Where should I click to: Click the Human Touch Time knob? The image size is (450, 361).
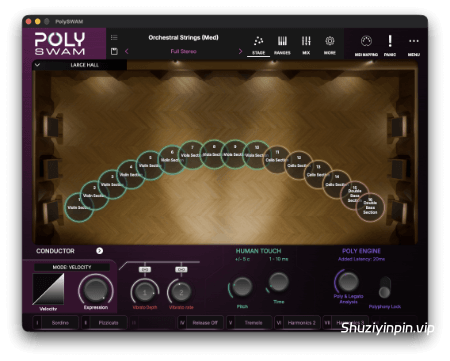pos(278,282)
